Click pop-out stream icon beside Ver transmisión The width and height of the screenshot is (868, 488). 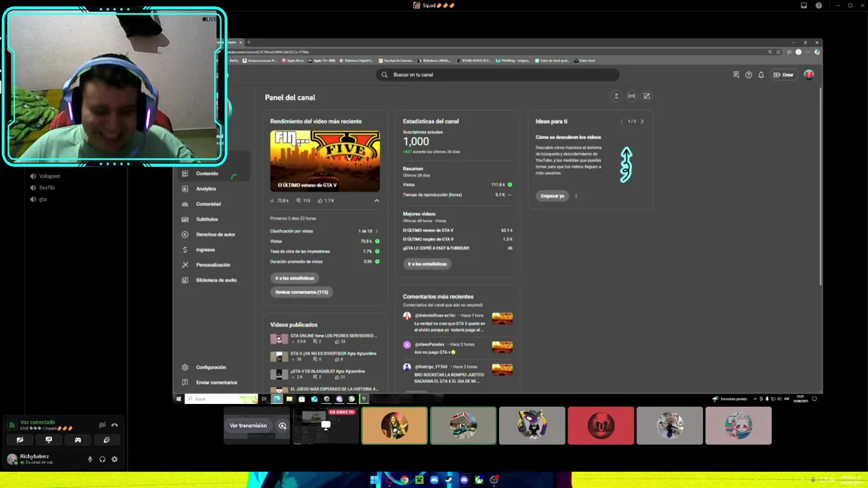point(282,426)
